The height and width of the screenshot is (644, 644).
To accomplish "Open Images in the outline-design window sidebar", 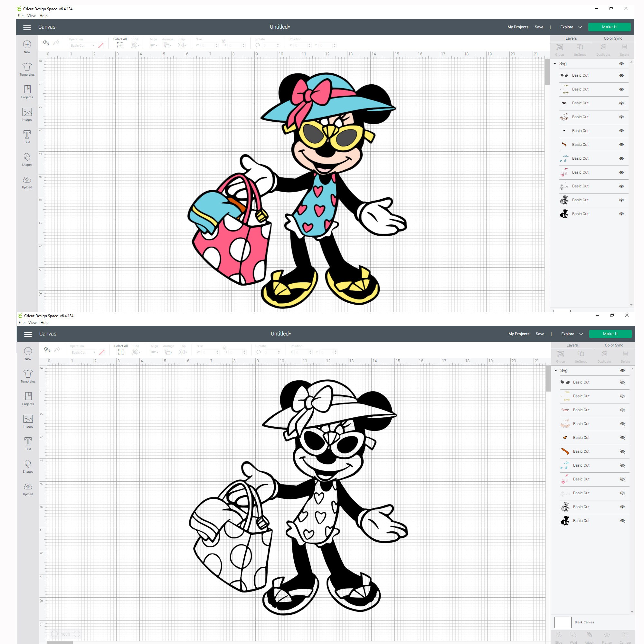I will click(x=28, y=421).
